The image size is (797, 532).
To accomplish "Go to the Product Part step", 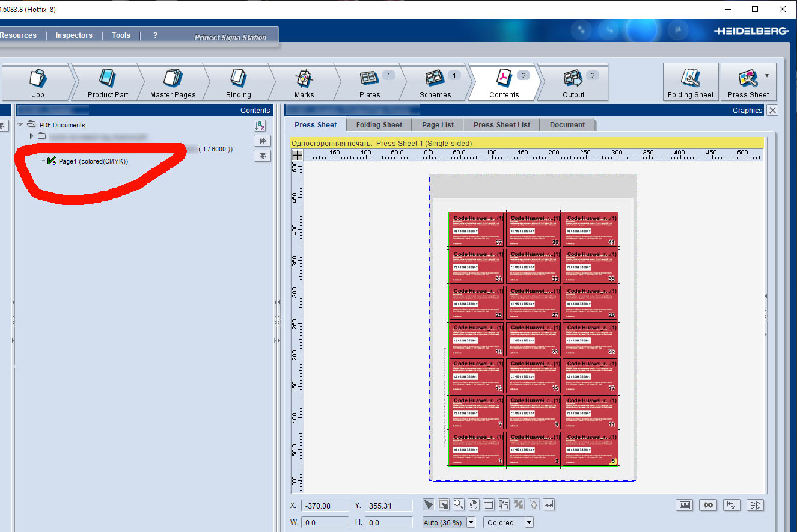I will click(x=108, y=82).
